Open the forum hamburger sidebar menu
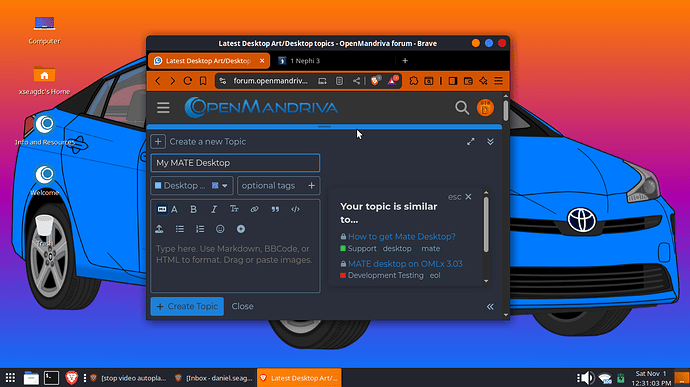 click(x=163, y=108)
